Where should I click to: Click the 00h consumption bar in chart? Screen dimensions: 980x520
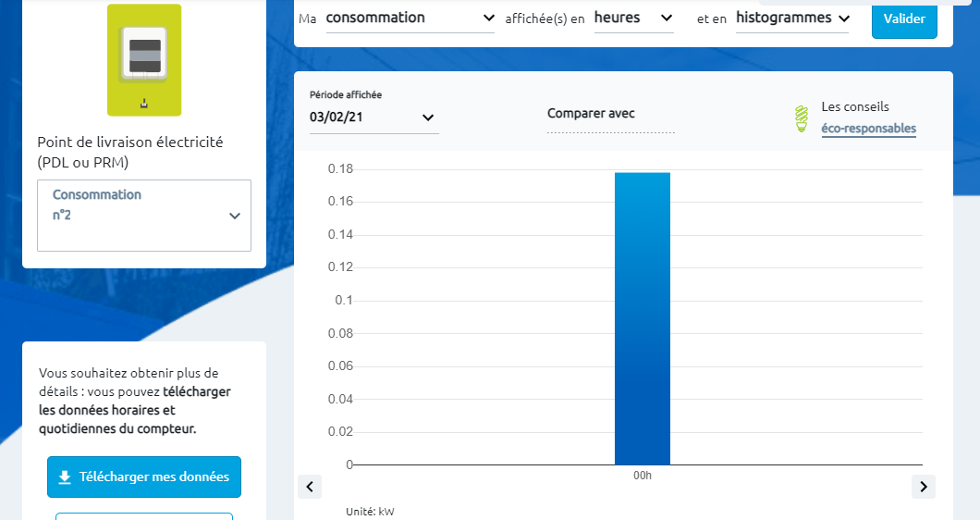643,318
